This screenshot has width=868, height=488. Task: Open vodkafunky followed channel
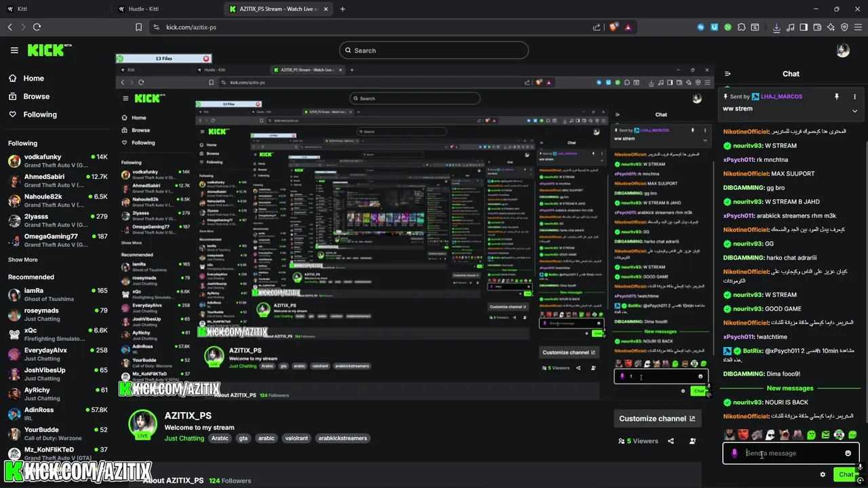(x=58, y=161)
